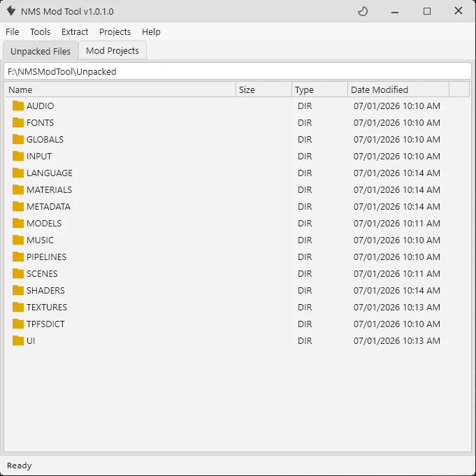Click the LANGUAGE folder icon
This screenshot has width=476, height=476.
pyautogui.click(x=18, y=173)
